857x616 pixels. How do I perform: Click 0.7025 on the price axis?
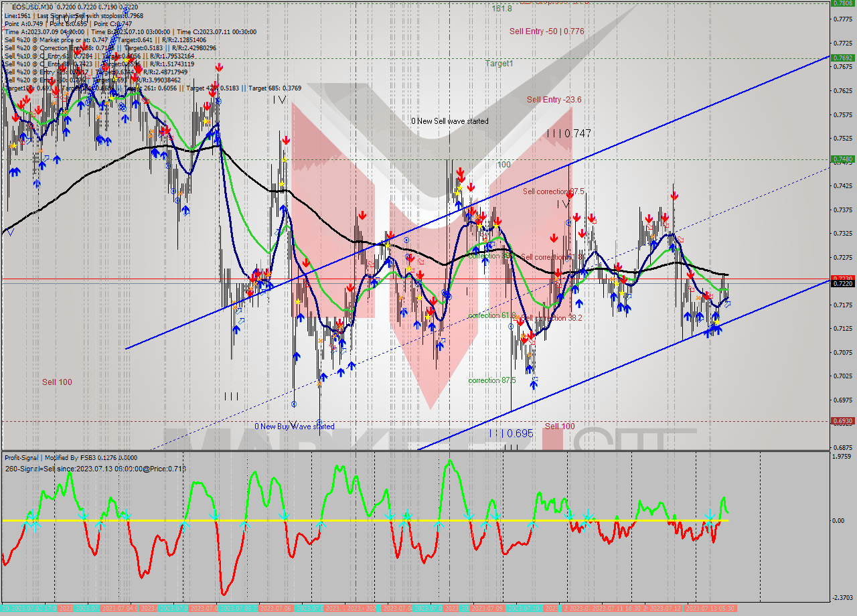coord(842,376)
